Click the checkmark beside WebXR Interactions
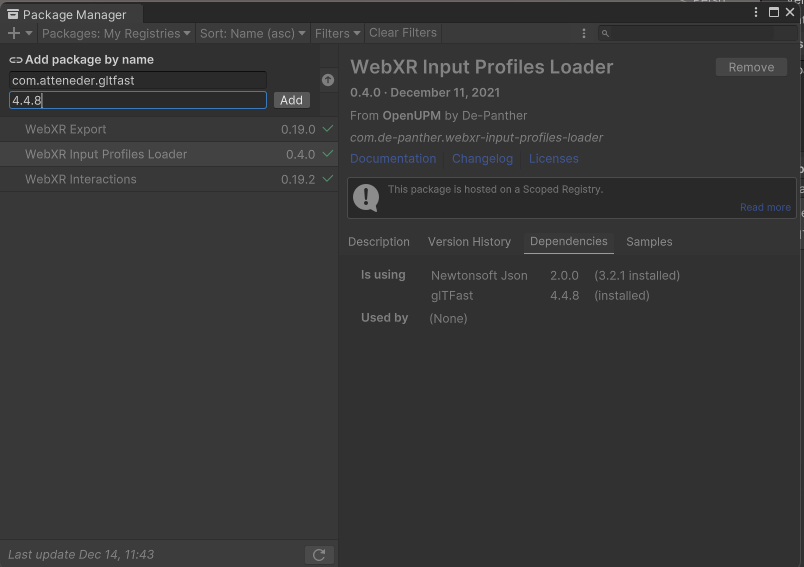Screen dimensions: 804x567 [328, 178]
